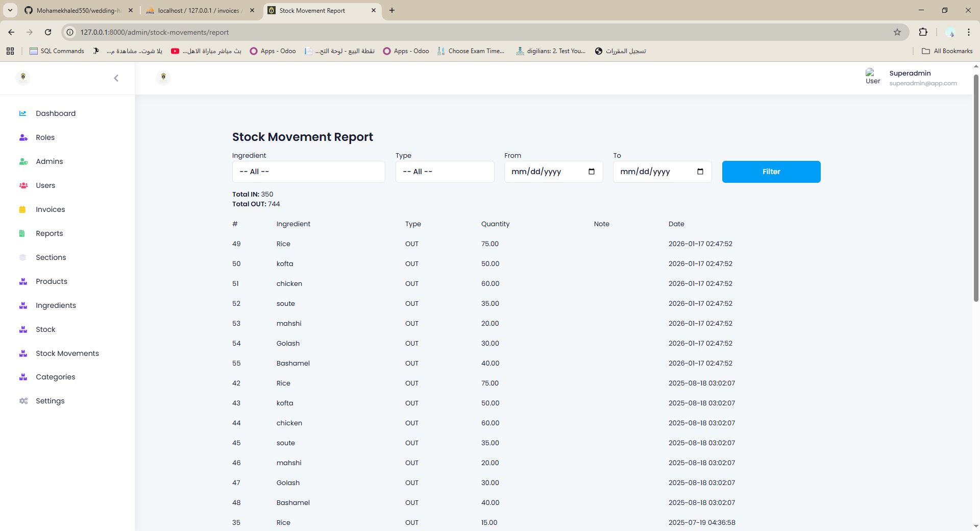Bookmark this page with the star icon
The width and height of the screenshot is (980, 531).
(897, 32)
